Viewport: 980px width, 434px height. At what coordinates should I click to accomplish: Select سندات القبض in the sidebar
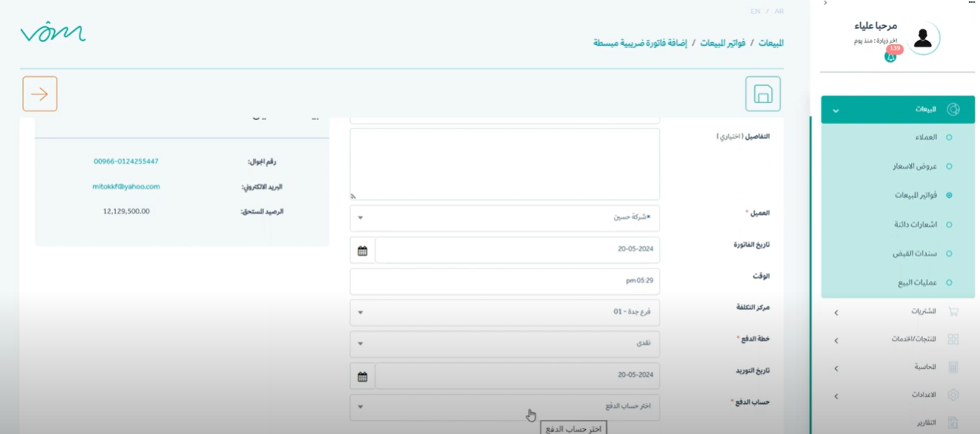pyautogui.click(x=914, y=254)
